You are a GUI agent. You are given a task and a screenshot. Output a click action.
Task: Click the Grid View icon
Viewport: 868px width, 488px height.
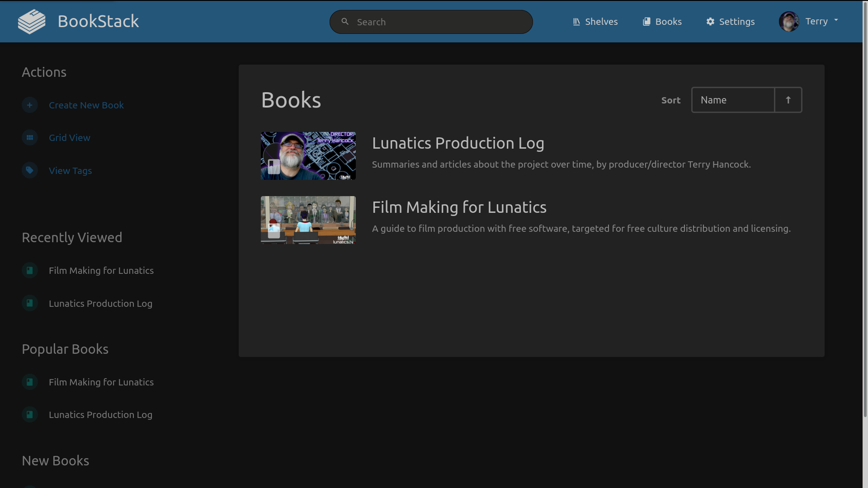[x=30, y=138]
